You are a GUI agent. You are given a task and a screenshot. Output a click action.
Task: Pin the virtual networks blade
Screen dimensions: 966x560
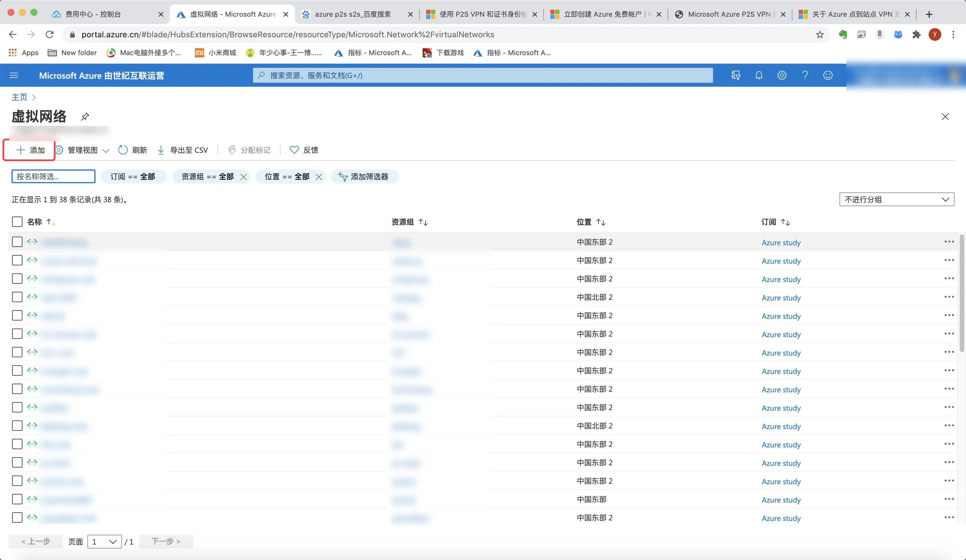click(x=85, y=116)
